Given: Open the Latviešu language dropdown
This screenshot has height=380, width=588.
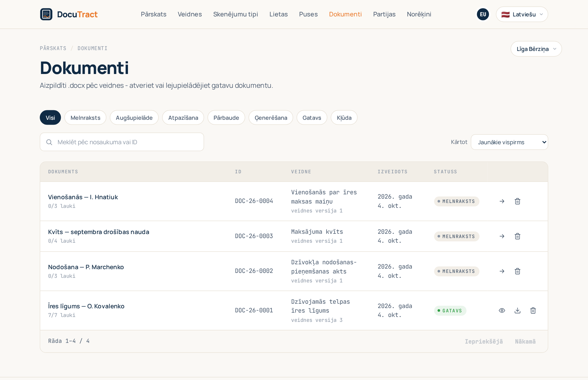Looking at the screenshot, I should pyautogui.click(x=522, y=14).
